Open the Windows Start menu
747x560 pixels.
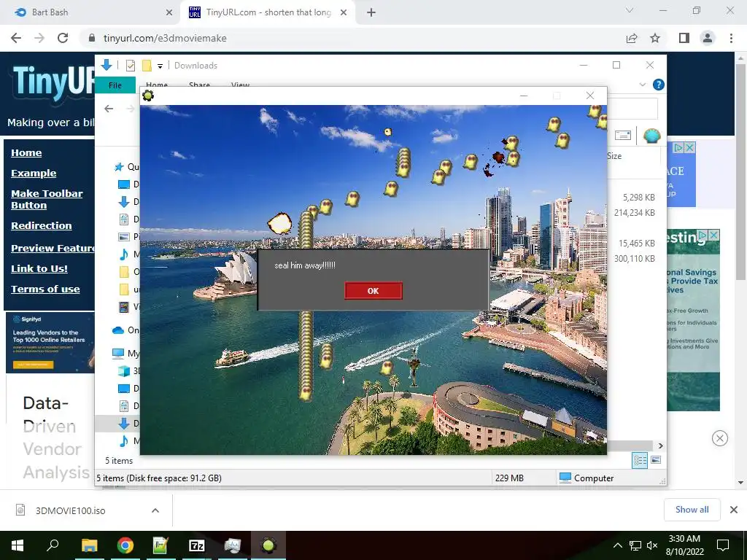[x=18, y=545]
